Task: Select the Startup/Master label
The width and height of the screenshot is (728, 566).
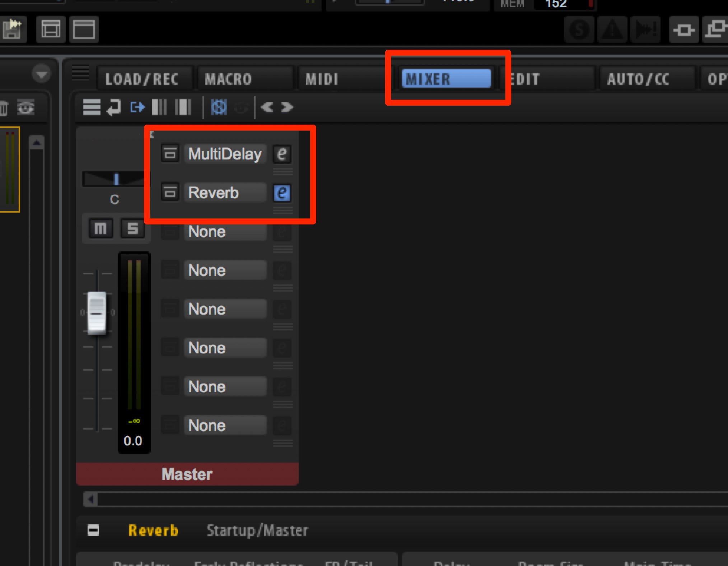Action: click(x=257, y=530)
